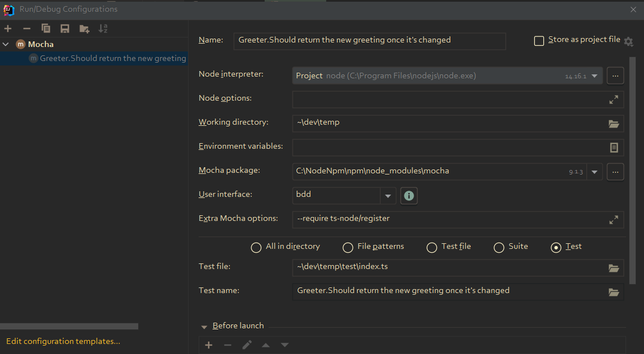Create a new configuration folder
Screen dimensions: 644x354
point(84,29)
